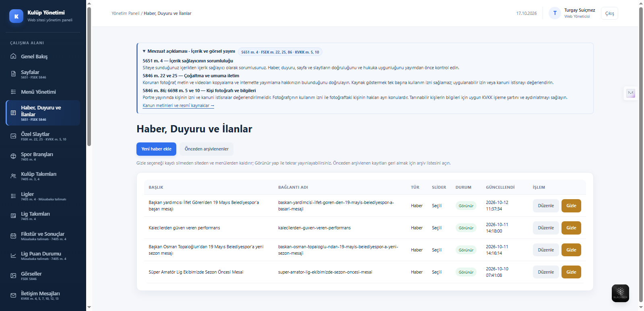
Task: Click the Fikstür ve Sonuçlar calendar icon
Action: [x=13, y=236]
